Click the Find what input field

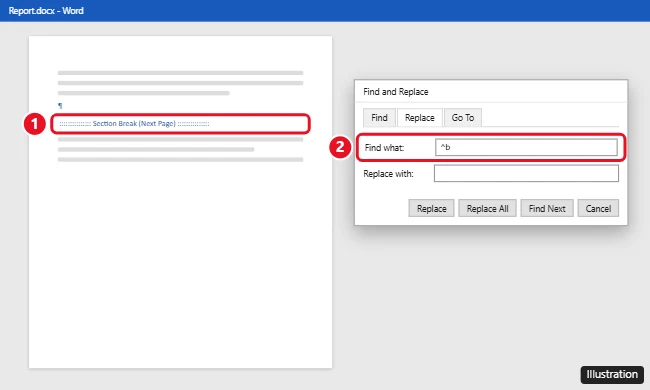click(x=526, y=147)
